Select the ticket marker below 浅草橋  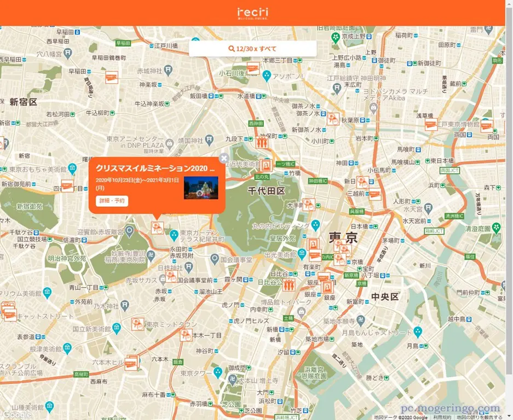click(x=431, y=125)
